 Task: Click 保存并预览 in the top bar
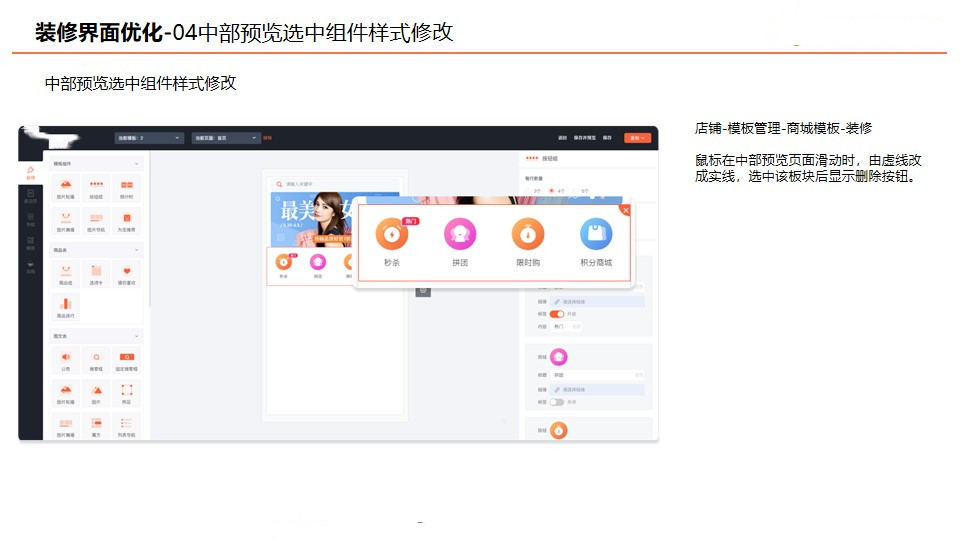(585, 138)
